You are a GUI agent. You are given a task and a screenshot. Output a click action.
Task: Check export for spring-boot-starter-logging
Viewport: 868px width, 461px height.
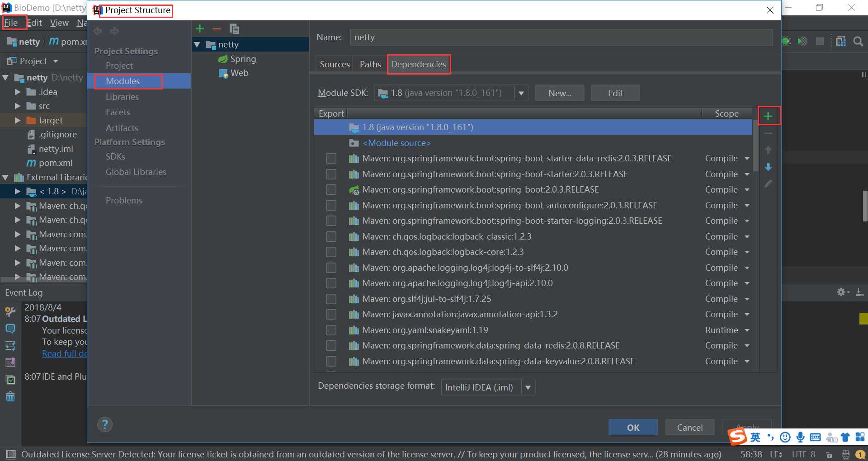pyautogui.click(x=331, y=221)
